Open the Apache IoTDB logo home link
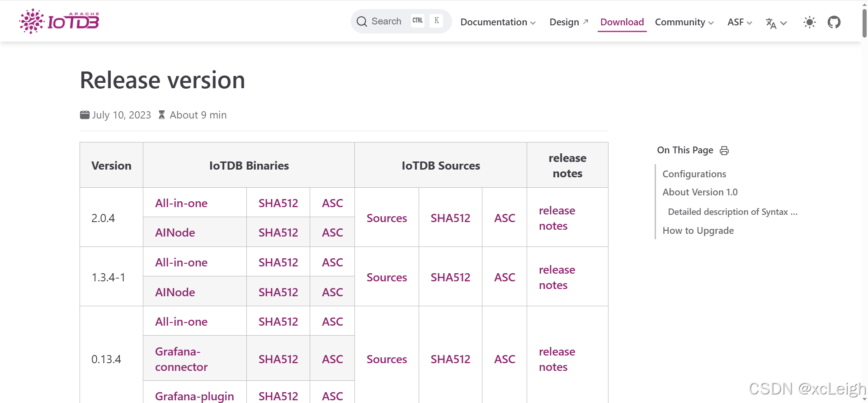 point(59,21)
